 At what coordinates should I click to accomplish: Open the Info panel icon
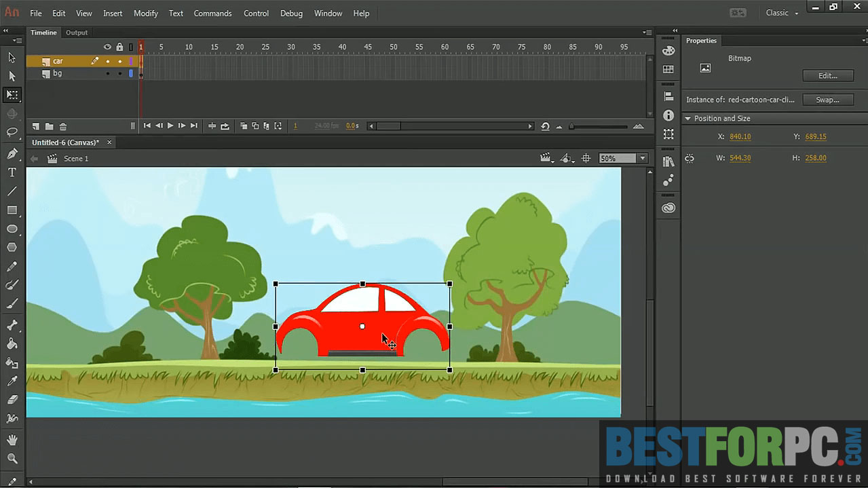pyautogui.click(x=668, y=115)
